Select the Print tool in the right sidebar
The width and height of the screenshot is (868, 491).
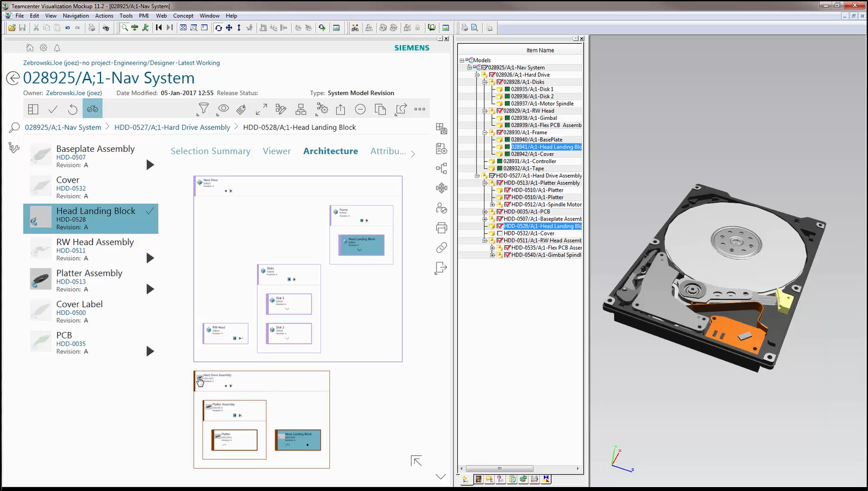pos(441,228)
